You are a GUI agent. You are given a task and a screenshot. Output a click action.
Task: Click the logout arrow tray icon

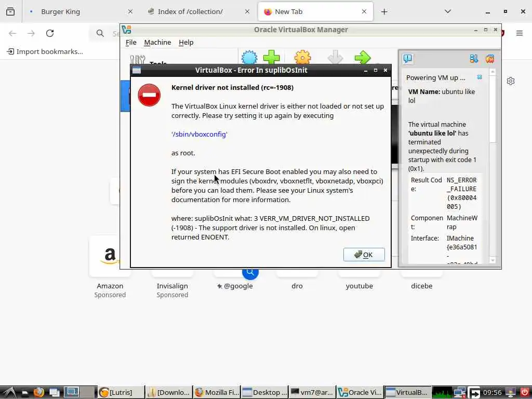click(x=474, y=393)
